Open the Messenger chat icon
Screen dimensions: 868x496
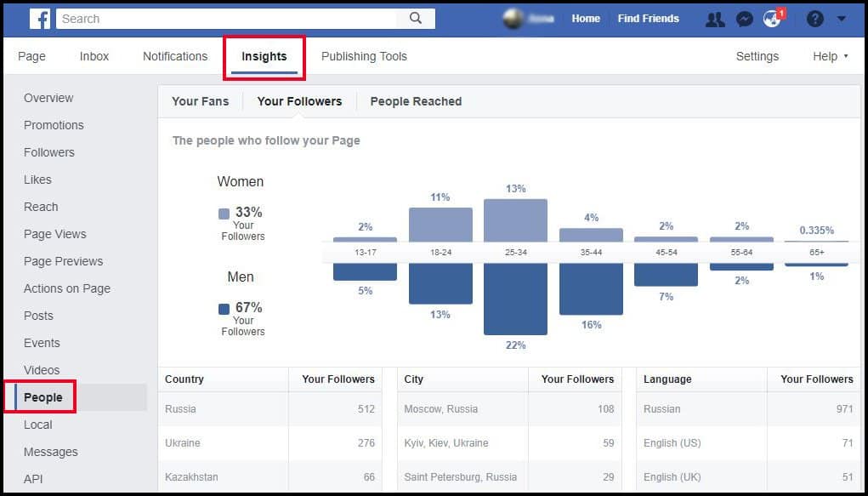point(745,18)
